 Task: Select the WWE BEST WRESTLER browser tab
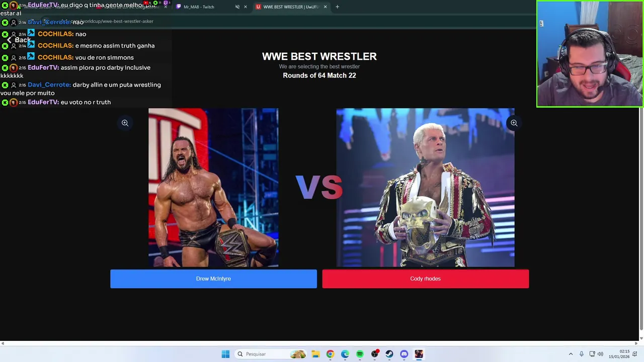pos(291,7)
